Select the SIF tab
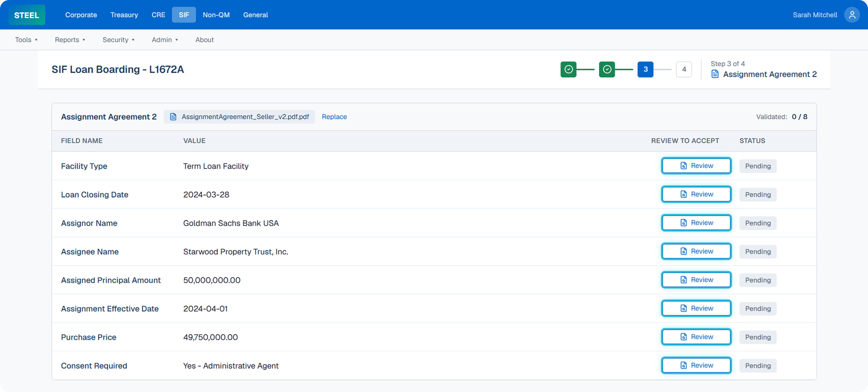 coord(184,15)
